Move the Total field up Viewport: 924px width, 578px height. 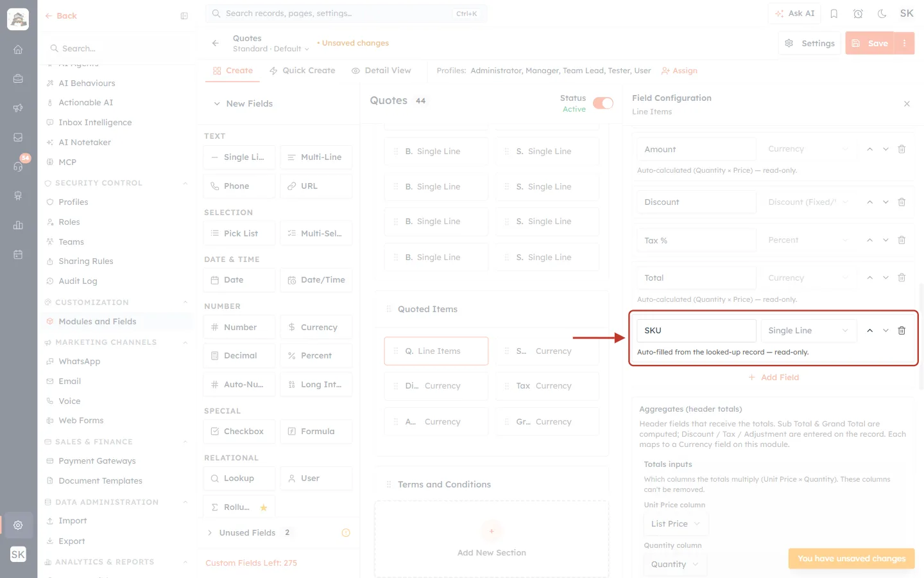[x=869, y=278]
